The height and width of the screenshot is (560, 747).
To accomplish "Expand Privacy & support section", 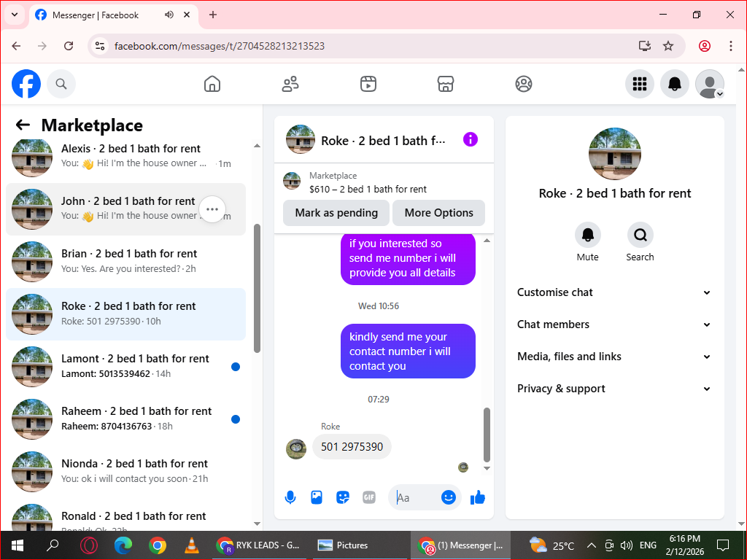I will [x=614, y=389].
